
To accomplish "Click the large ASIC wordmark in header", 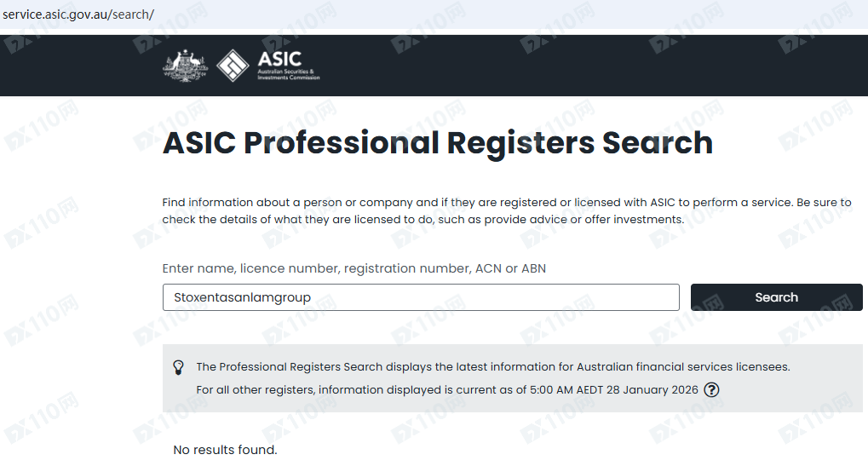I will pyautogui.click(x=279, y=60).
